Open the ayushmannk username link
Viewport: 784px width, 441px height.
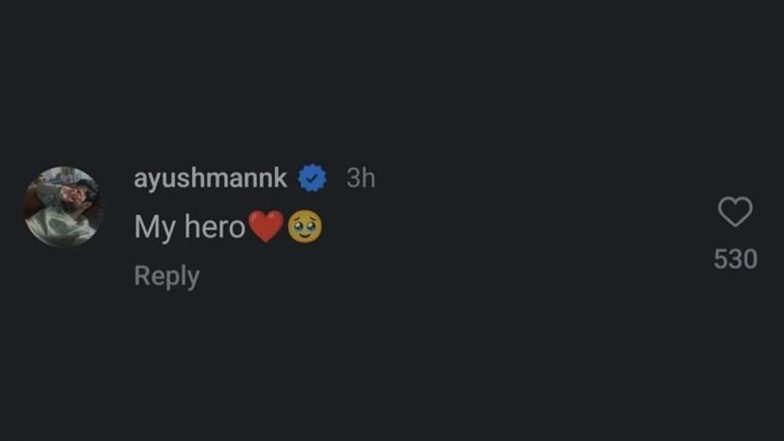pos(210,179)
